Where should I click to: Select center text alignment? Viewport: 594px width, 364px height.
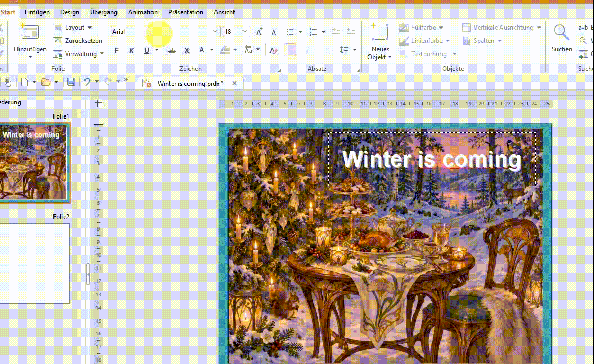303,50
